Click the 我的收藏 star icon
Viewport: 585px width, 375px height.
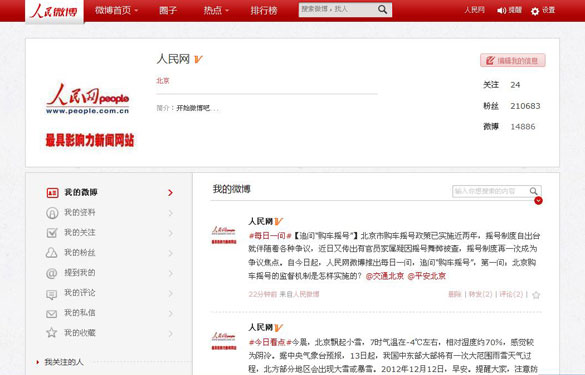pos(51,332)
